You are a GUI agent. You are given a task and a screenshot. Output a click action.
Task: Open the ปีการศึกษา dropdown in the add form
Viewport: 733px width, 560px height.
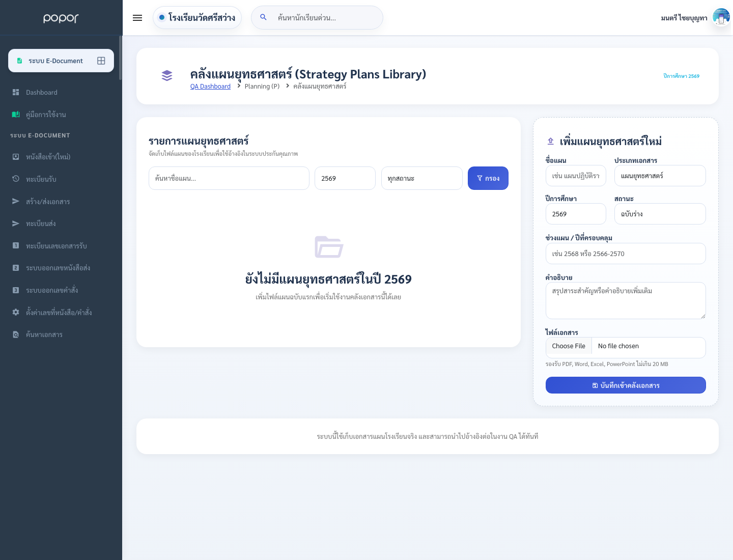(x=576, y=214)
